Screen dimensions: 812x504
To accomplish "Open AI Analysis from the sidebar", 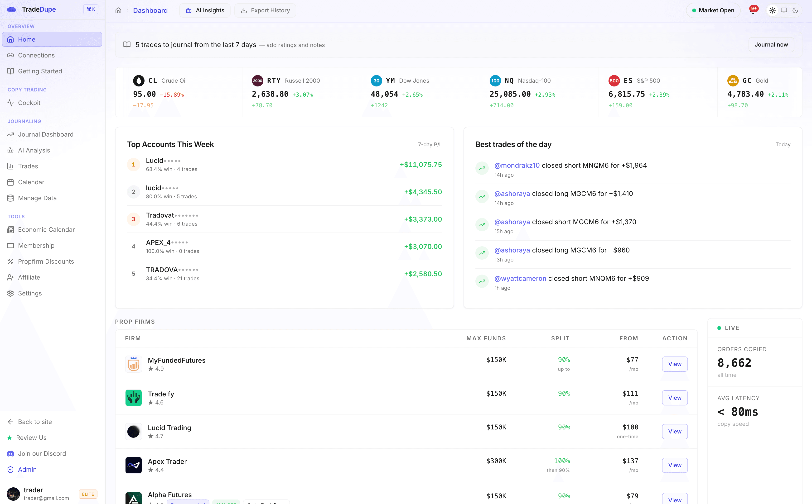I will tap(34, 150).
